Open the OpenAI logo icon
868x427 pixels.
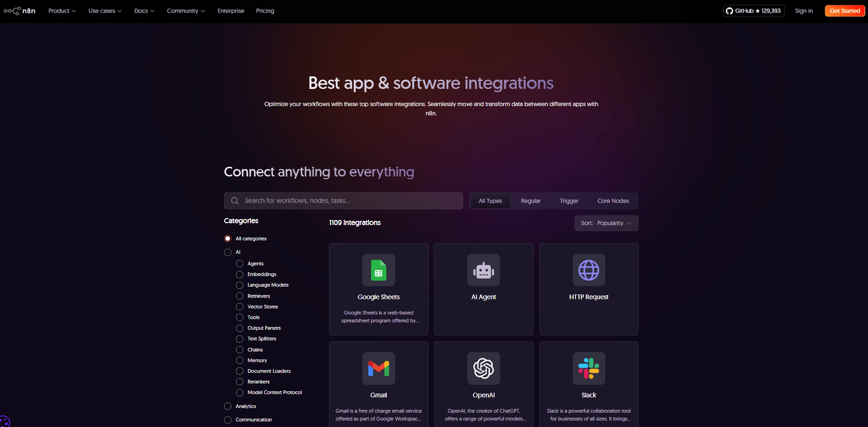pyautogui.click(x=484, y=368)
